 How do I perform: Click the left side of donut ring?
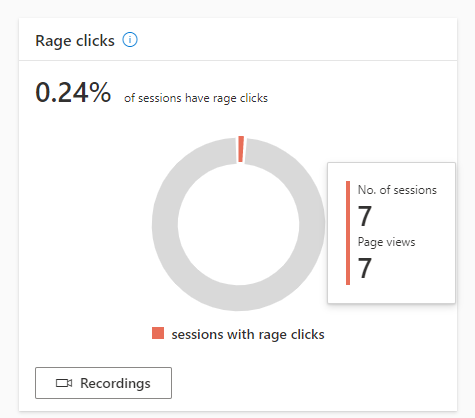[165, 224]
